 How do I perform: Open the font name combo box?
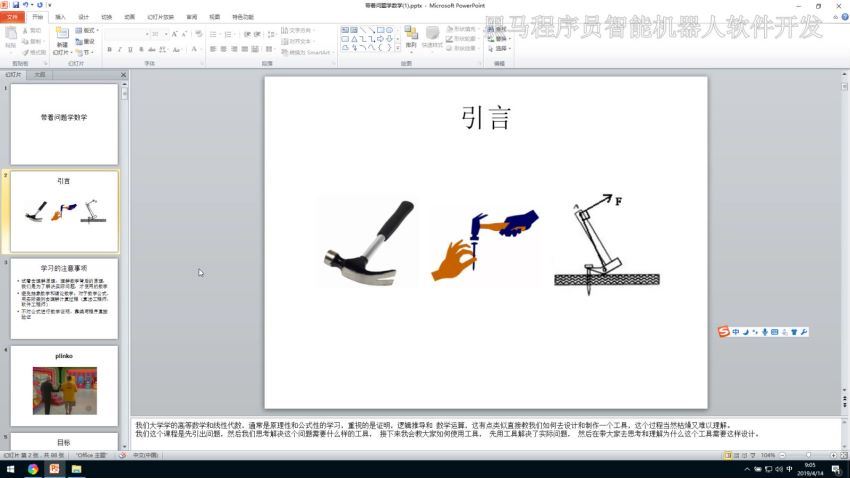[127, 34]
